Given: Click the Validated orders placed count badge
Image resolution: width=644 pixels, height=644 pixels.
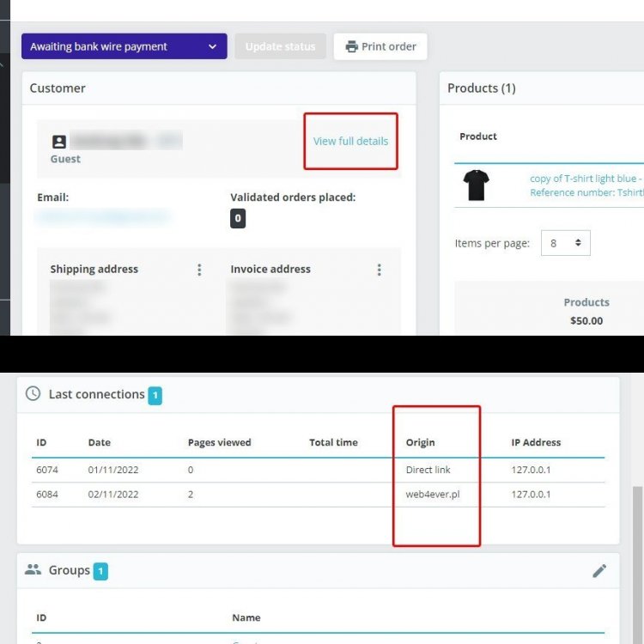Looking at the screenshot, I should coord(238,218).
